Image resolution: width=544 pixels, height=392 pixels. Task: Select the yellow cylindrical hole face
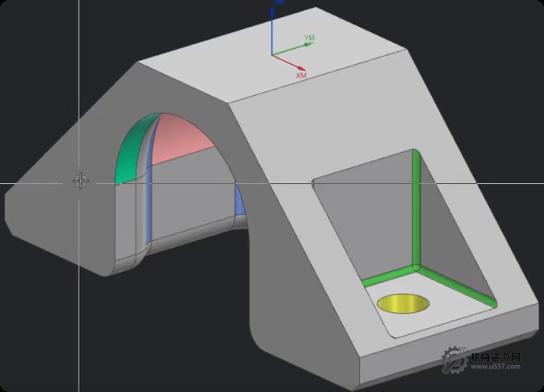coord(402,304)
